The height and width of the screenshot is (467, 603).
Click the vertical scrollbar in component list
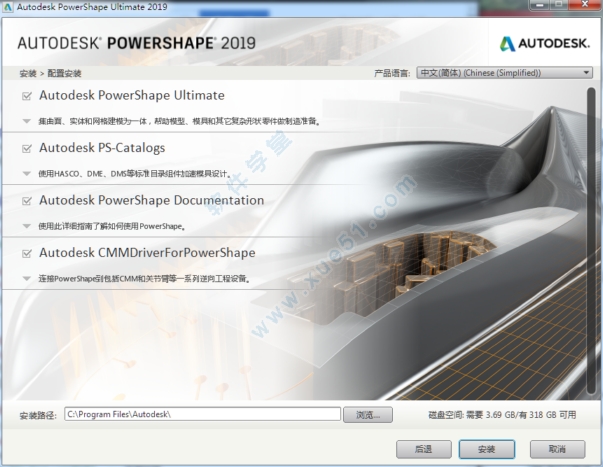coord(591,240)
